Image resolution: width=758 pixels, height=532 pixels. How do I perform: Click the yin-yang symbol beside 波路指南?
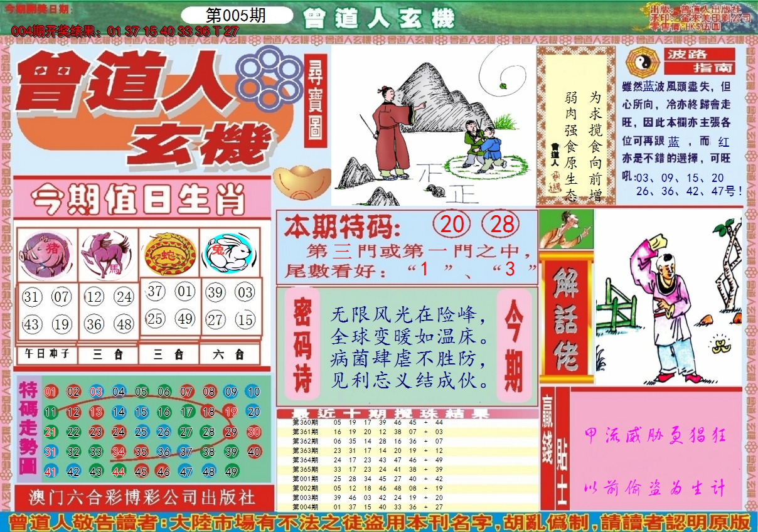click(641, 61)
